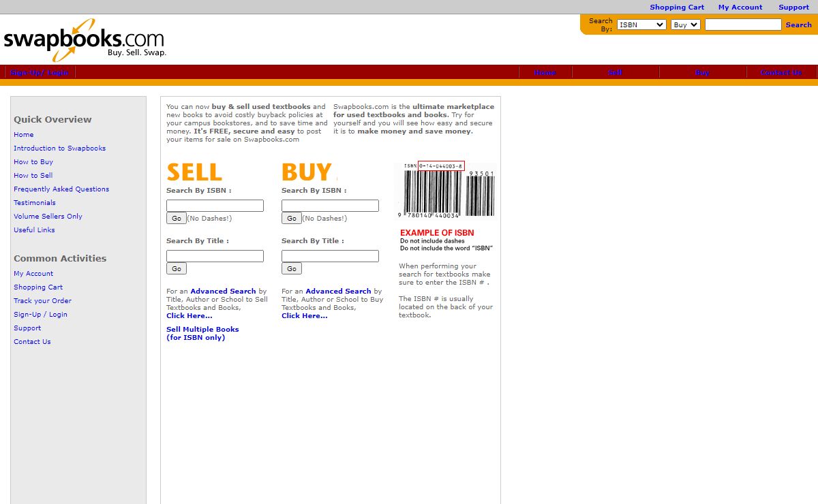Screen dimensions: 818x504
Task: Open the Search By ISBN dropdown
Action: tap(641, 25)
